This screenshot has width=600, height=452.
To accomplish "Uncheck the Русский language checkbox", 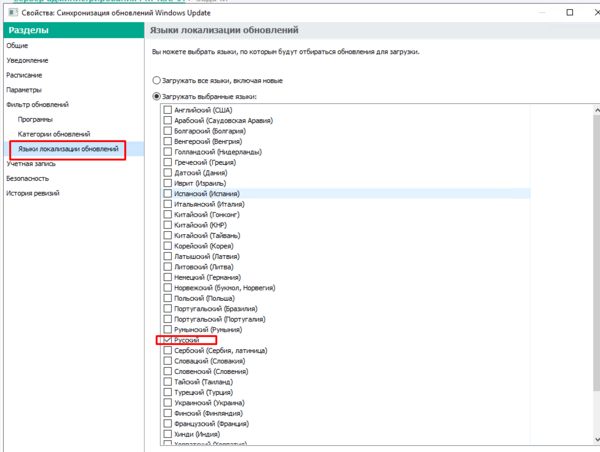I will [168, 340].
